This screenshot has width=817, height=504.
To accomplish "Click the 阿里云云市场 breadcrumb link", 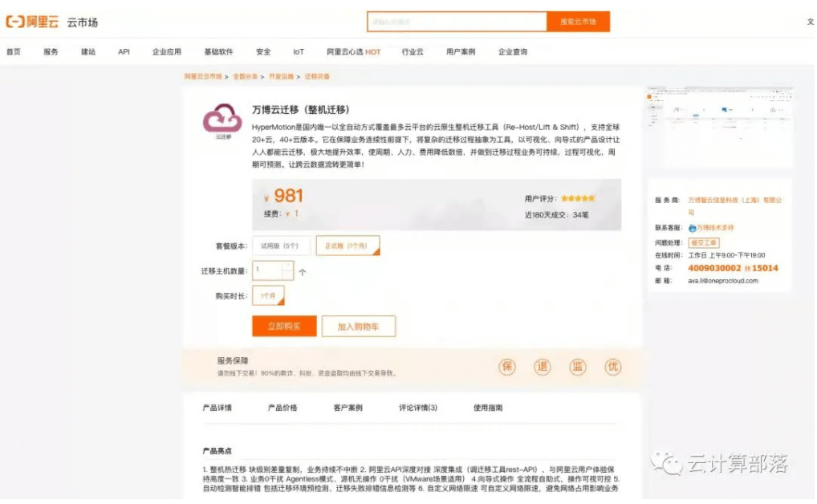I will (x=203, y=76).
